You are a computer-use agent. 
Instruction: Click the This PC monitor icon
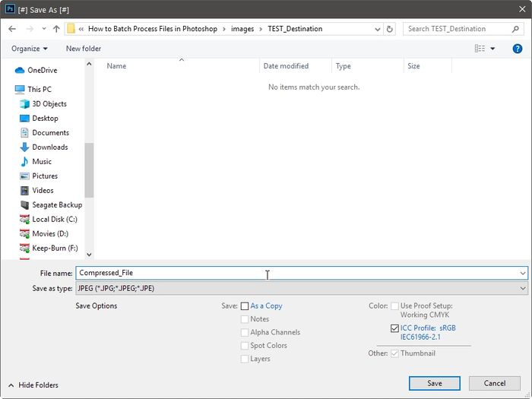point(20,89)
